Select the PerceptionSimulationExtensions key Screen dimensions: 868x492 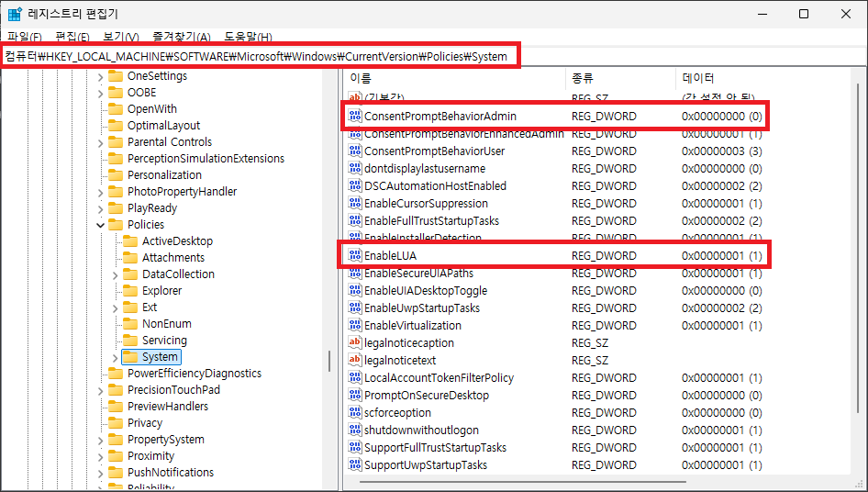pyautogui.click(x=206, y=159)
